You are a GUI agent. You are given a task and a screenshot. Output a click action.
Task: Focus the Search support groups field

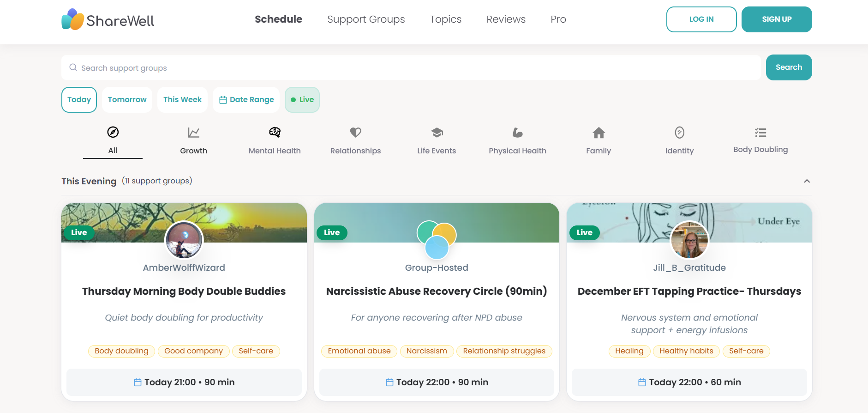pyautogui.click(x=411, y=68)
